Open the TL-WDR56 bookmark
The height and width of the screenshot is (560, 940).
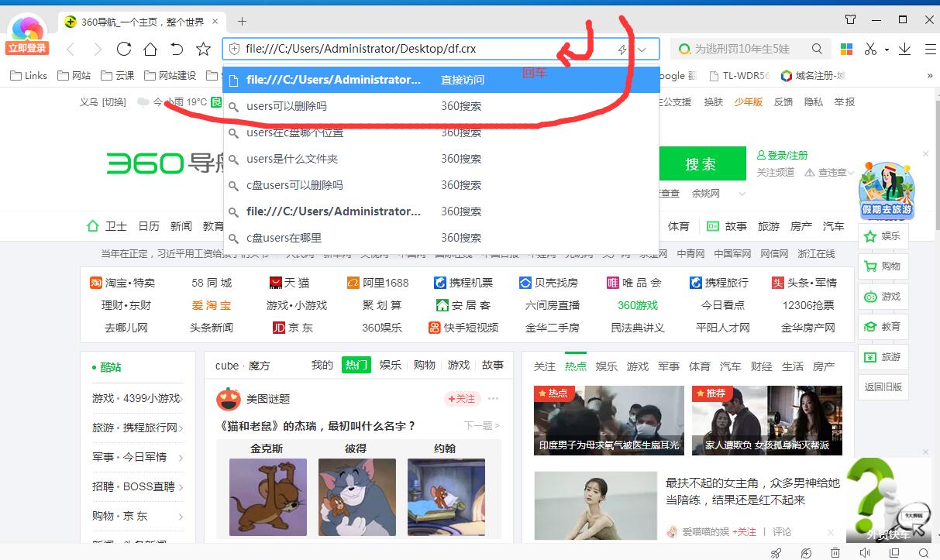click(739, 75)
